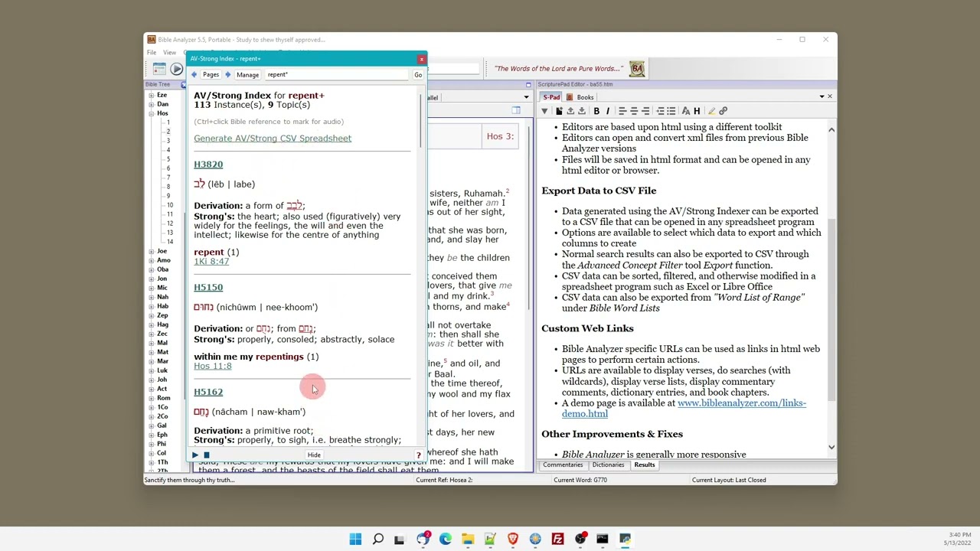Open FileZilla from the taskbar
The width and height of the screenshot is (980, 551).
coord(557,539)
